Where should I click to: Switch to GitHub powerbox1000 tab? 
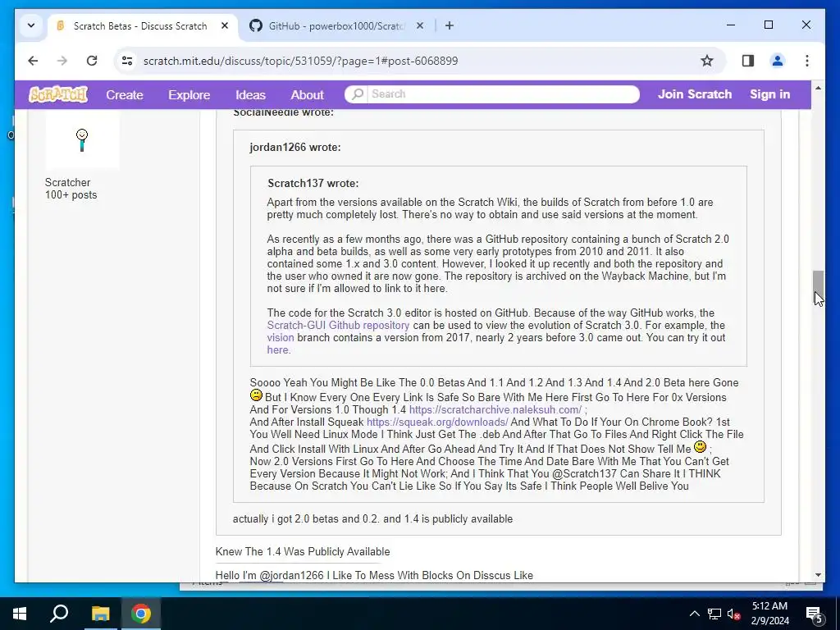[x=336, y=25]
